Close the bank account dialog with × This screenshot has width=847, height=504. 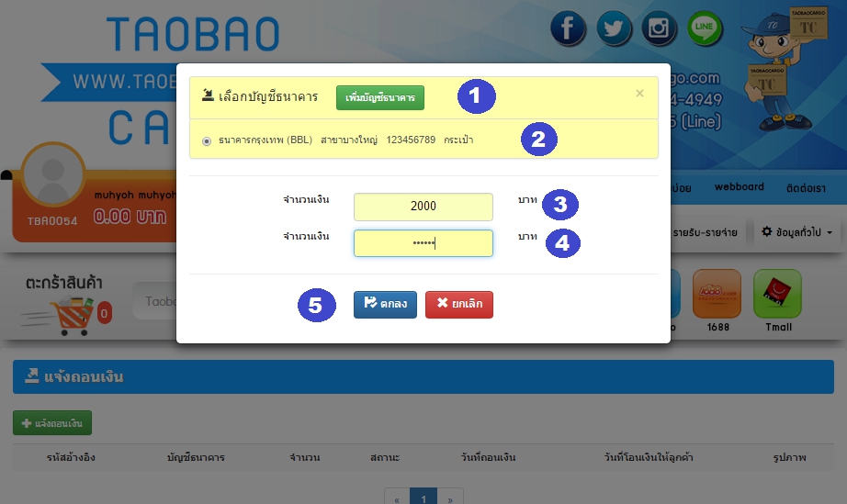coord(639,94)
